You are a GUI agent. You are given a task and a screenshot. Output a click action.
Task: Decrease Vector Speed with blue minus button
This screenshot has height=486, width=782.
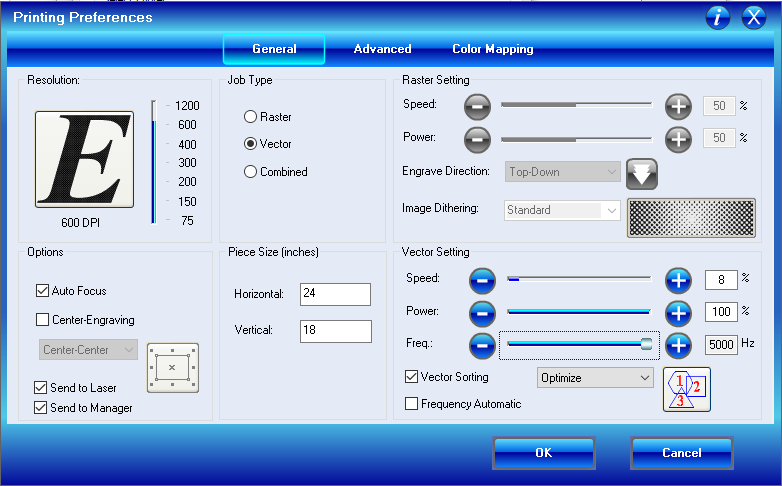pyautogui.click(x=482, y=281)
